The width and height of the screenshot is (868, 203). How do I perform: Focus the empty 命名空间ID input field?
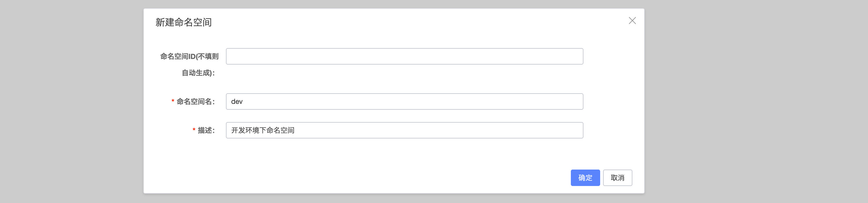click(404, 56)
